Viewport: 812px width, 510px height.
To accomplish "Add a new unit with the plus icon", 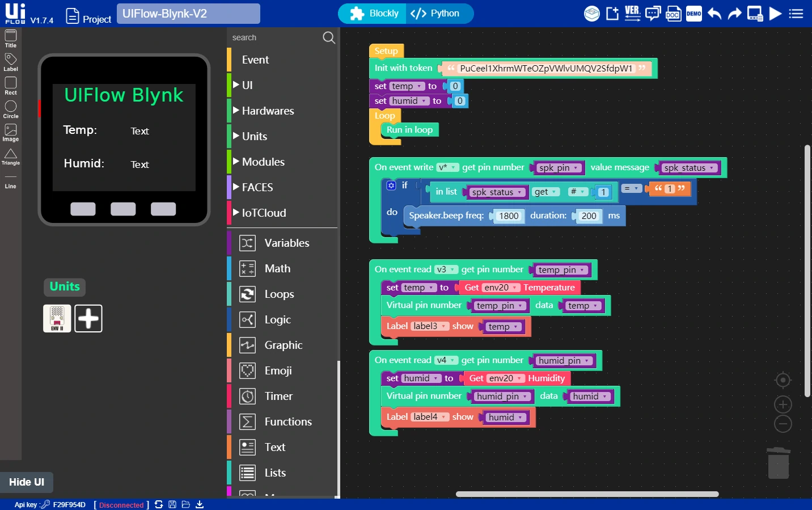I will (x=88, y=318).
